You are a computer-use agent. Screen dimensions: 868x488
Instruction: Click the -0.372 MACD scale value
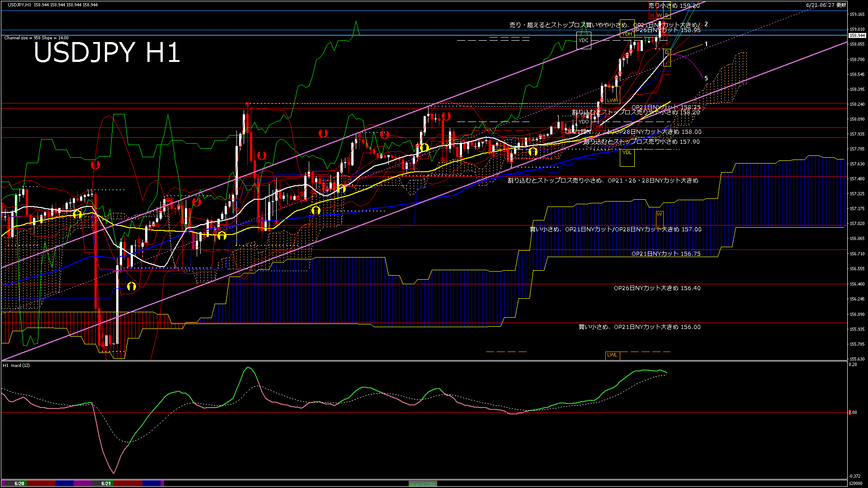click(x=855, y=476)
